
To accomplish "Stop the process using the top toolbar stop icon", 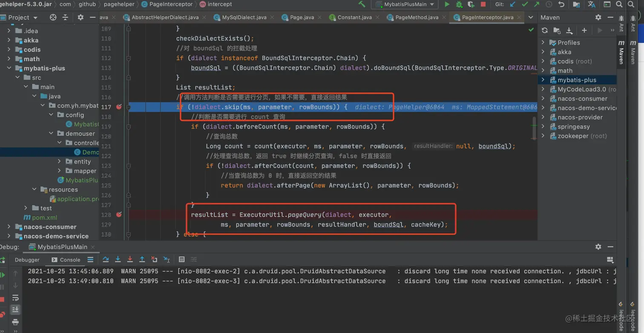I will [x=483, y=4].
